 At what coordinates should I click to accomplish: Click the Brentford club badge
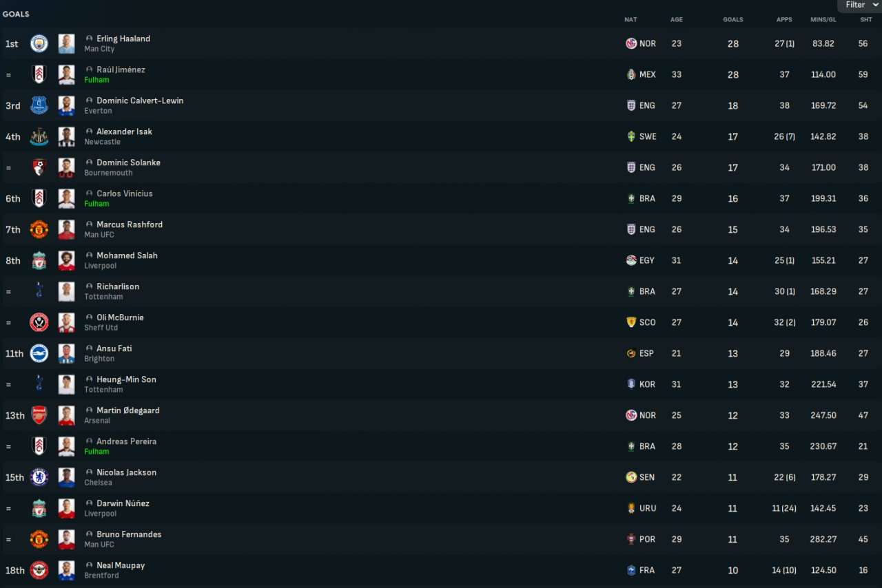(x=39, y=570)
